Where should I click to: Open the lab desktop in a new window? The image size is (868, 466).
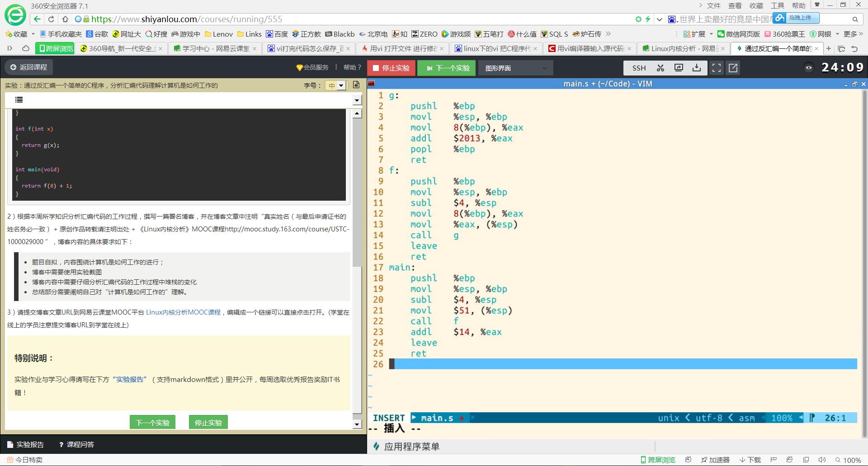point(733,68)
